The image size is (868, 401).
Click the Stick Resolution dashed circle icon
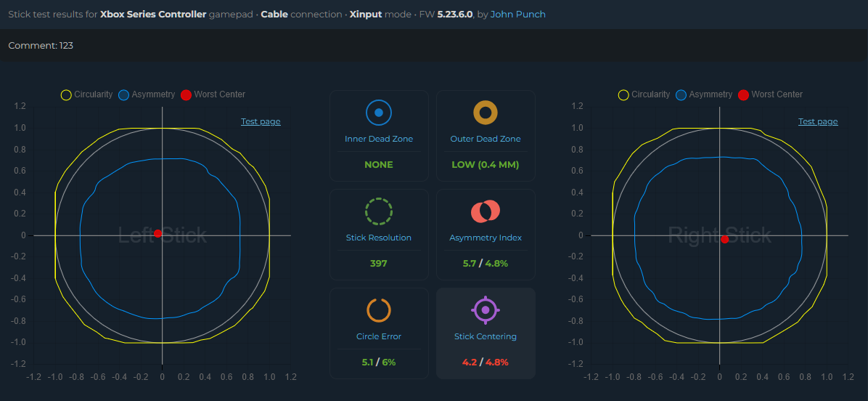coord(379,211)
